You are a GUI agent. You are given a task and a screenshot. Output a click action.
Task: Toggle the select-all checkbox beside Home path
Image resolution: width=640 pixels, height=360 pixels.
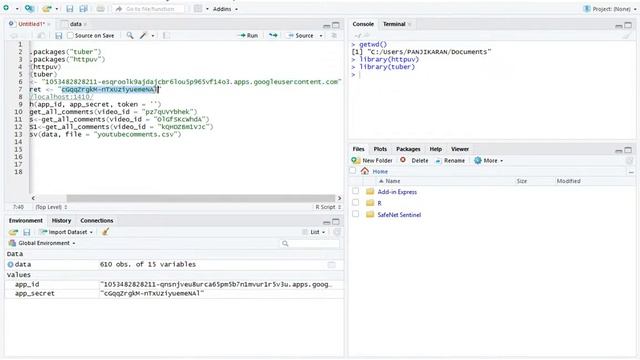click(x=353, y=171)
